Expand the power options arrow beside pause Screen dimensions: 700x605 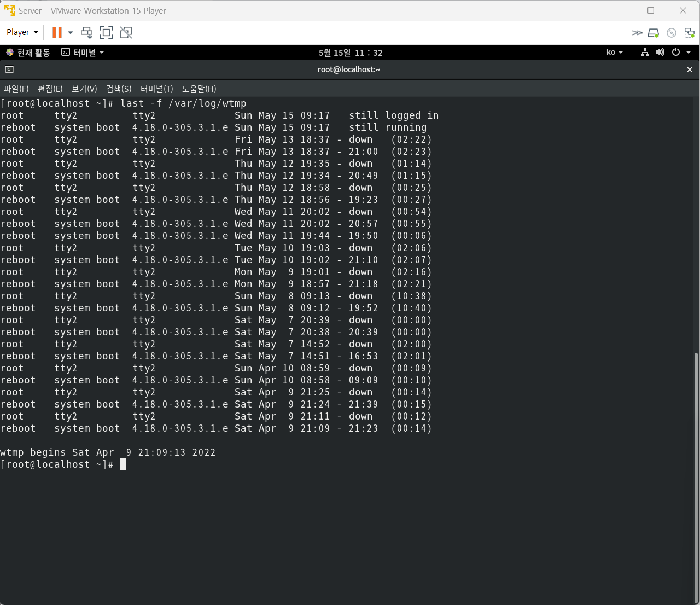pos(71,32)
